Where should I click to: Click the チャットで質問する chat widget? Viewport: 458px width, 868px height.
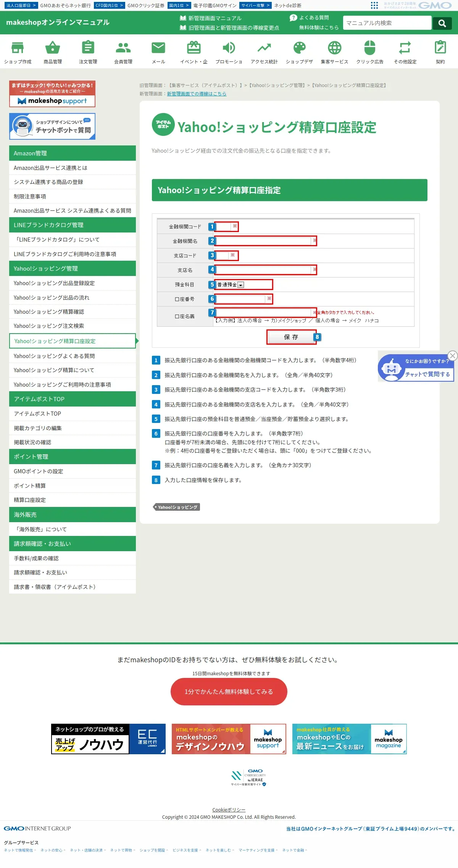416,368
